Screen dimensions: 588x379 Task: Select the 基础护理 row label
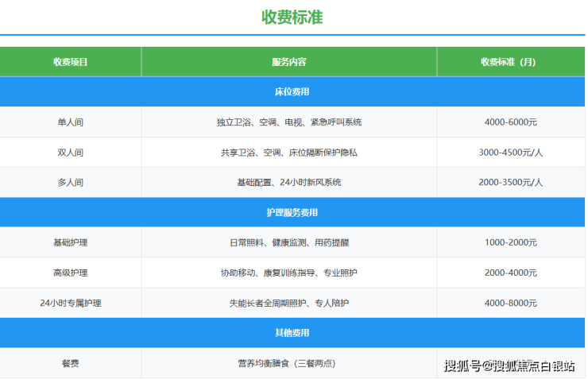[x=71, y=243]
